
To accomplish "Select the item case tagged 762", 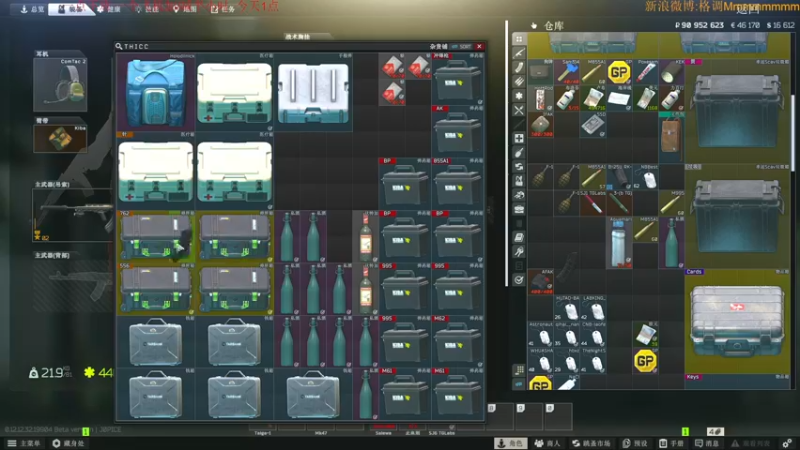I will point(156,237).
